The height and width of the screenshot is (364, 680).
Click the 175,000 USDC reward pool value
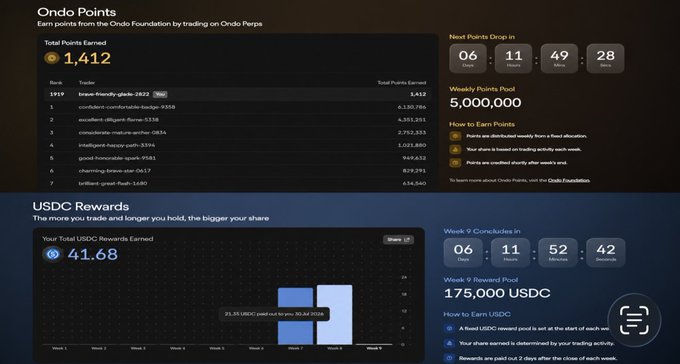pyautogui.click(x=497, y=293)
